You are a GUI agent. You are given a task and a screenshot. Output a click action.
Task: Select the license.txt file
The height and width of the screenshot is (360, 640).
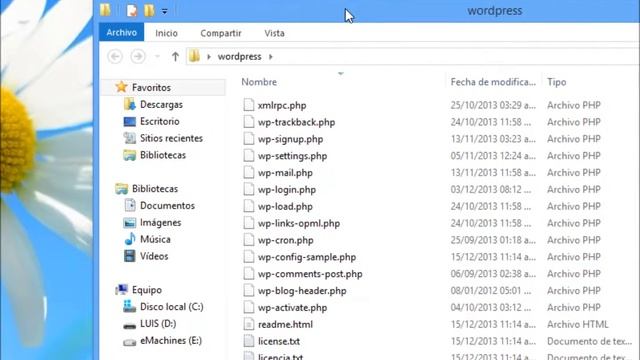click(x=279, y=341)
